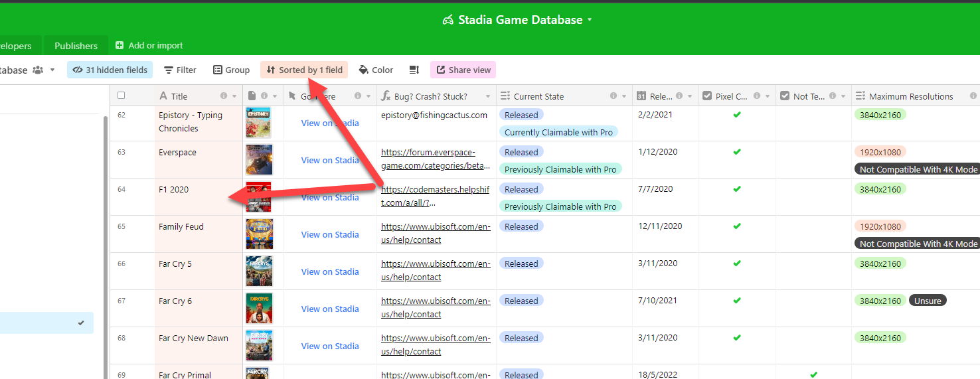
Task: Uncheck Pixel C... for Everspace
Action: point(737,152)
